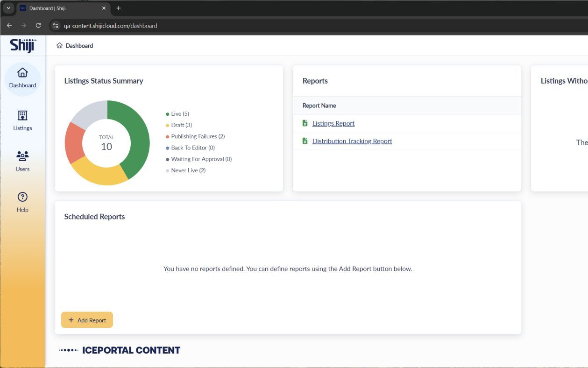Viewport: 588px width, 368px height.
Task: Open the Listings Report link
Action: (333, 123)
